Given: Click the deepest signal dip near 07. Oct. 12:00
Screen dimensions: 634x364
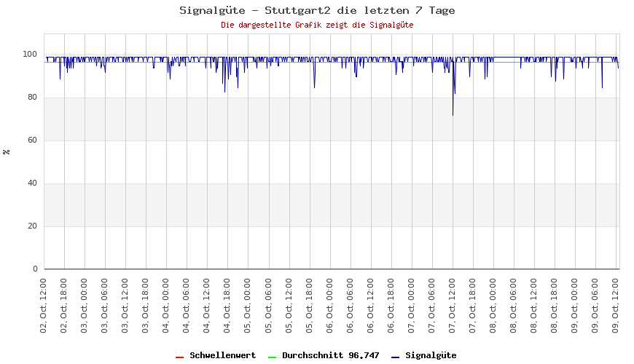Looking at the screenshot, I should 453,114.
